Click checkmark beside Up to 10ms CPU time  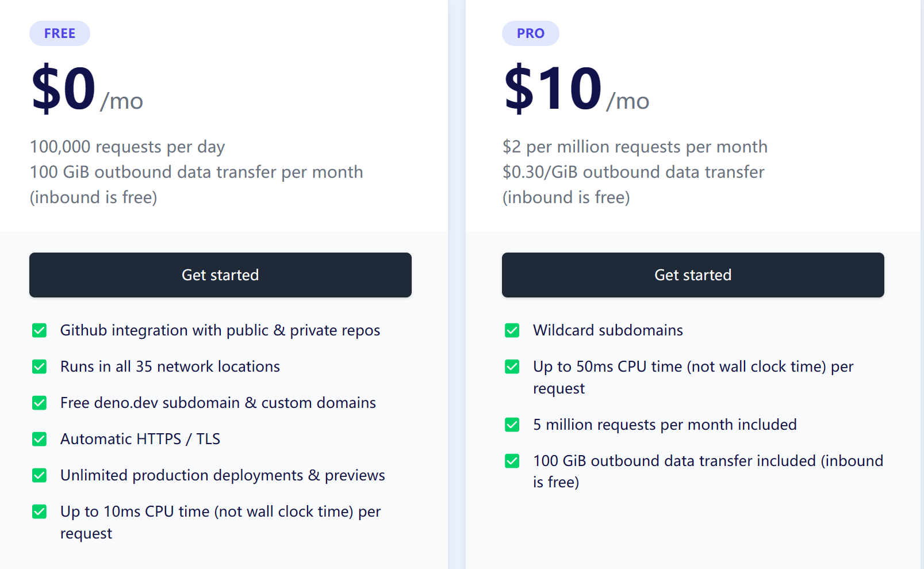click(39, 511)
